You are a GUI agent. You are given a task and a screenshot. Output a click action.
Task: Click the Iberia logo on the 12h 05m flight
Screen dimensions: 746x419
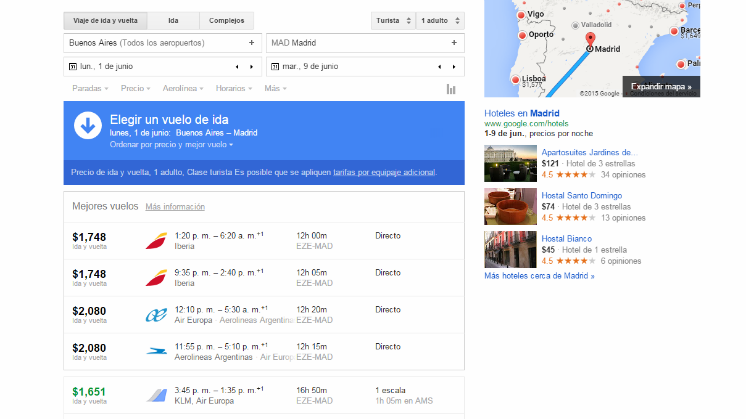click(157, 278)
